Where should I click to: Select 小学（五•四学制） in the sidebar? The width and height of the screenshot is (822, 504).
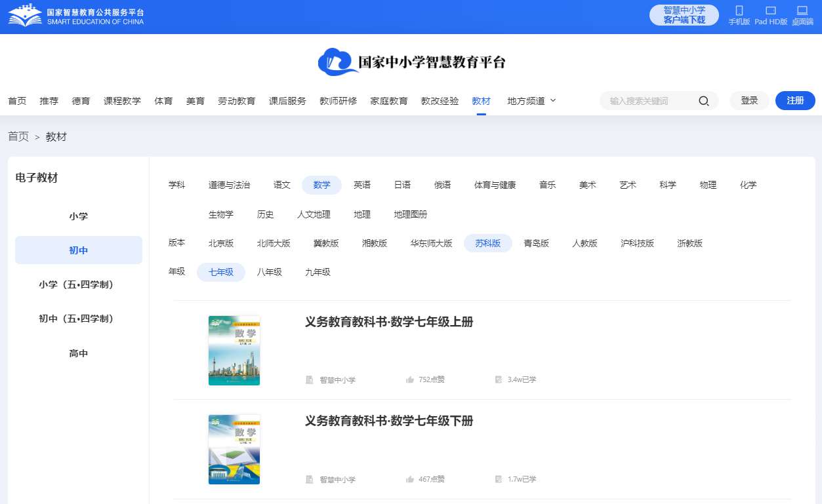[x=79, y=284]
